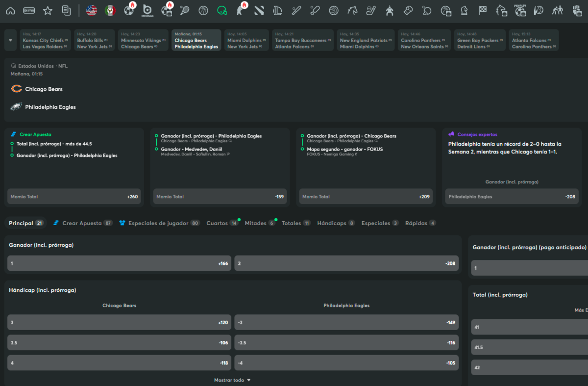588x386 pixels.
Task: Open Kansas City Chiefs vs Raiders match
Action: click(46, 40)
